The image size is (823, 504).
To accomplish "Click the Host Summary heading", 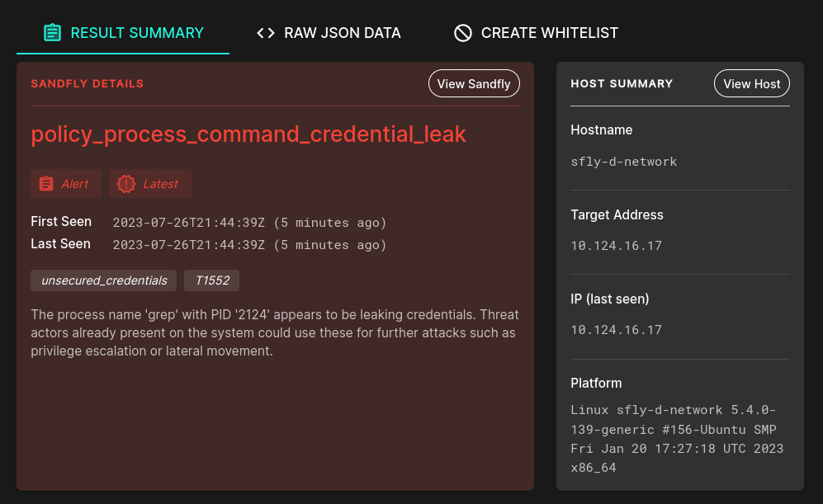I will (x=622, y=83).
